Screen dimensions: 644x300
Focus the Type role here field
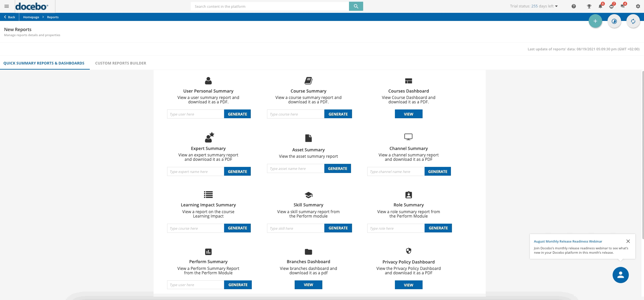tap(396, 228)
